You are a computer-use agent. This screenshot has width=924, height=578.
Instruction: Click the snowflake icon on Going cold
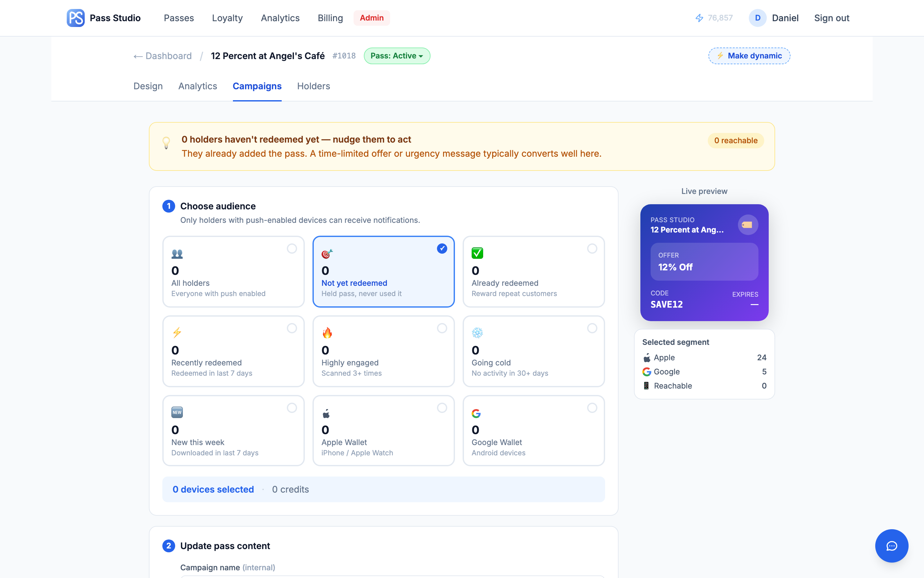pyautogui.click(x=477, y=333)
